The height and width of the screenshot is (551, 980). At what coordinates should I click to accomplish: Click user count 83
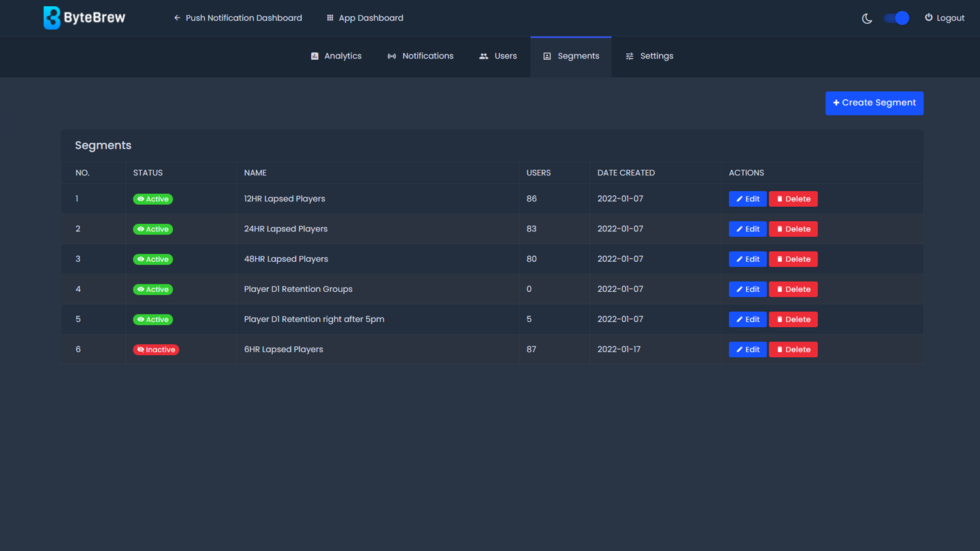pos(532,229)
